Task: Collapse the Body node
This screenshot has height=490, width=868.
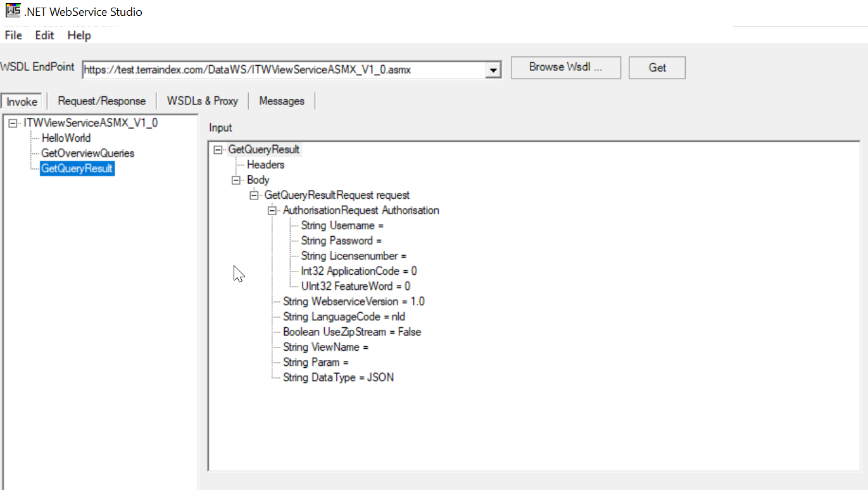Action: coord(237,180)
